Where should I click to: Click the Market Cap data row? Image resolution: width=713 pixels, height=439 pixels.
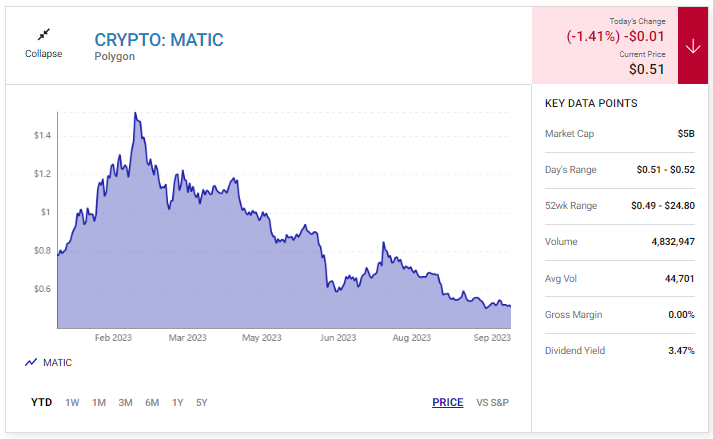(x=619, y=133)
